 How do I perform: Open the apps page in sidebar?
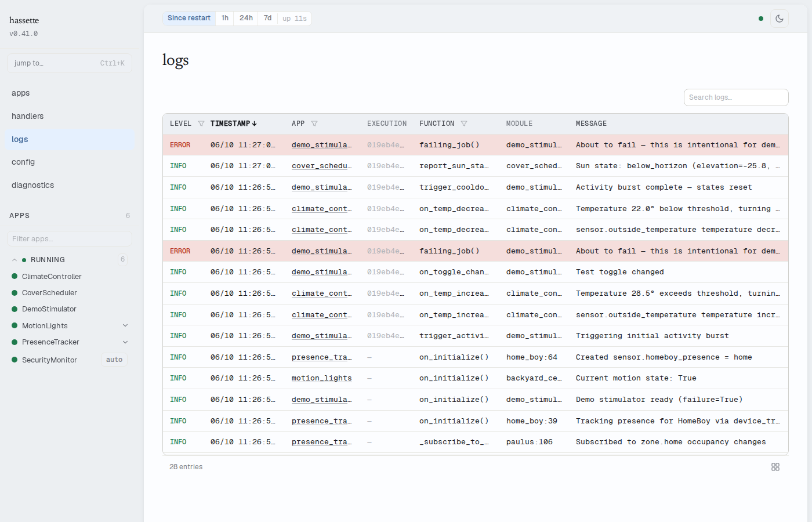tap(68, 93)
